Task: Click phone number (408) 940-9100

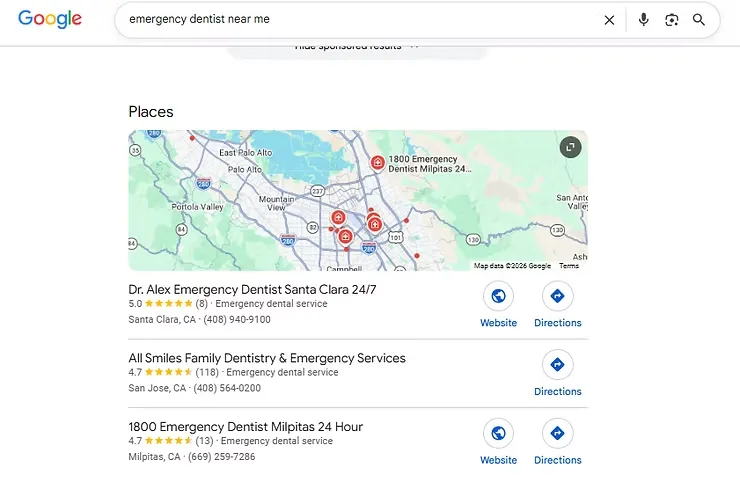Action: (237, 320)
